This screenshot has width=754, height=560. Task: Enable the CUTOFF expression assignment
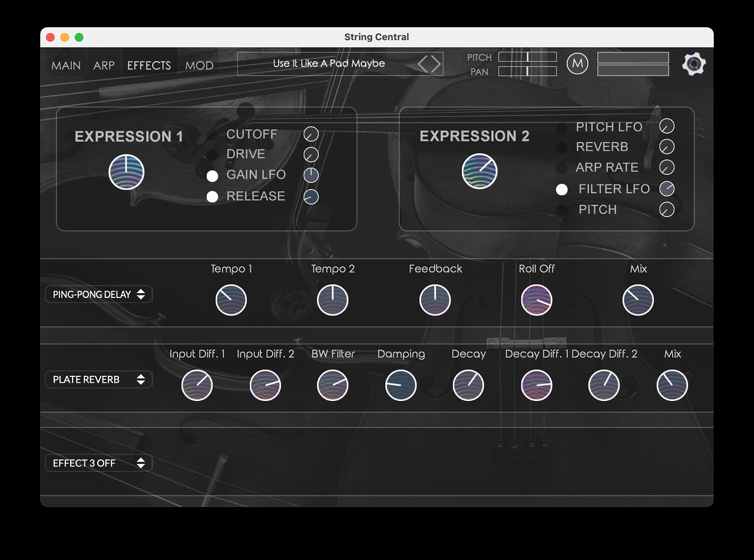point(213,135)
